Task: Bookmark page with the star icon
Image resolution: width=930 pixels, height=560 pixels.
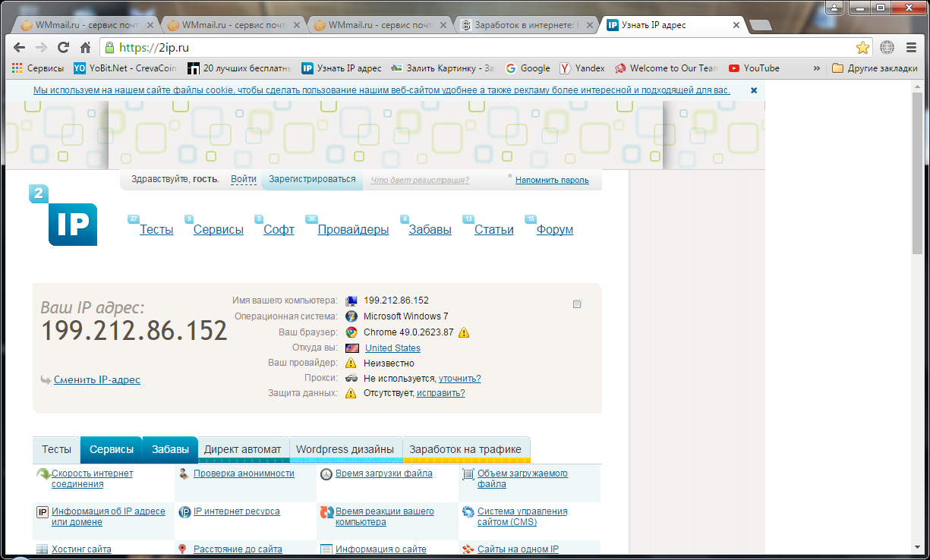Action: click(x=862, y=48)
